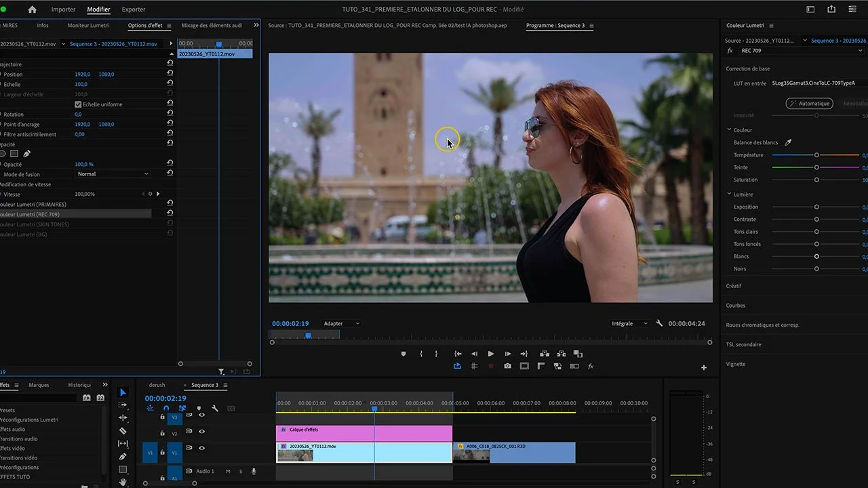The height and width of the screenshot is (488, 868).
Task: Hide video track V2 with eye icon
Action: pos(201,431)
